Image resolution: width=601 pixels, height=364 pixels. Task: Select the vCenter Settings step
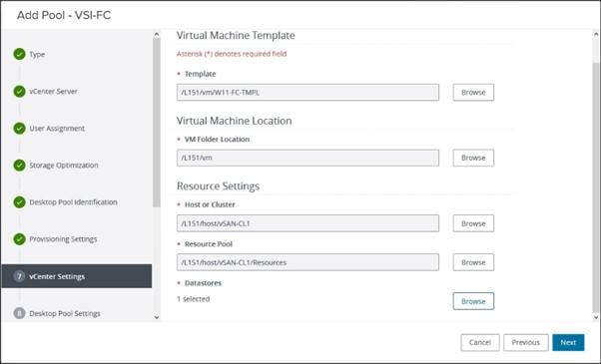click(77, 276)
